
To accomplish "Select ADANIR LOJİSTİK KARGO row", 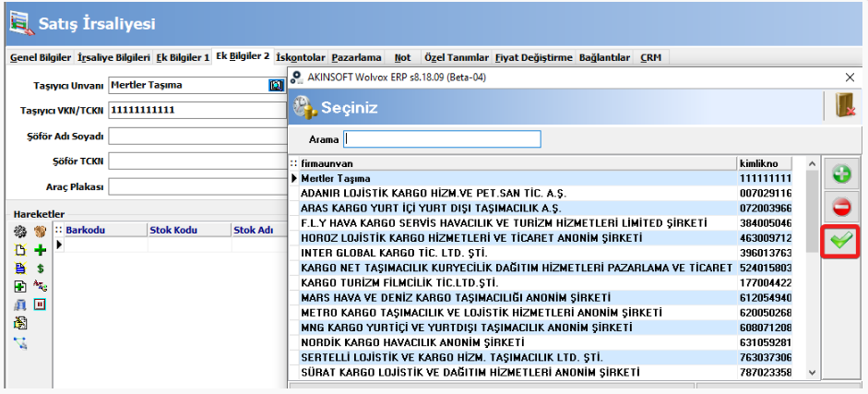I will pos(541,194).
